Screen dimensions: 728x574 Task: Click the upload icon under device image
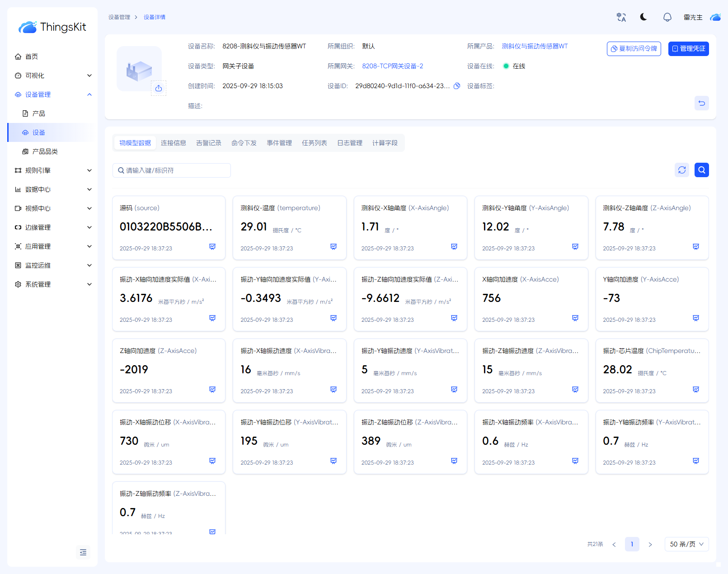[x=159, y=88]
